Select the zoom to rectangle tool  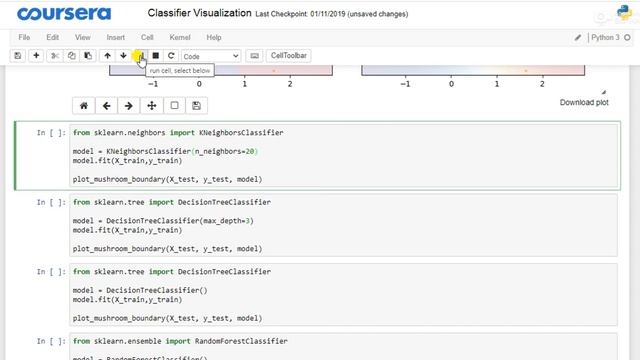click(174, 106)
